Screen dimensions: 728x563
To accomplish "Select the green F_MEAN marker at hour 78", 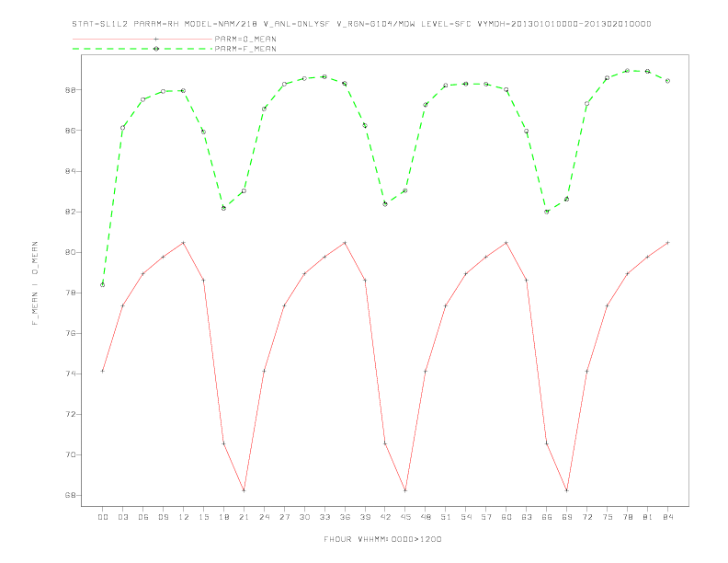I will (x=627, y=71).
